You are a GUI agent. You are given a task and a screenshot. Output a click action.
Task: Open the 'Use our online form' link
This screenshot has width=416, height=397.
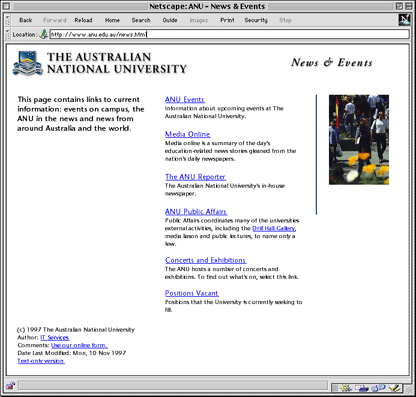(x=79, y=345)
